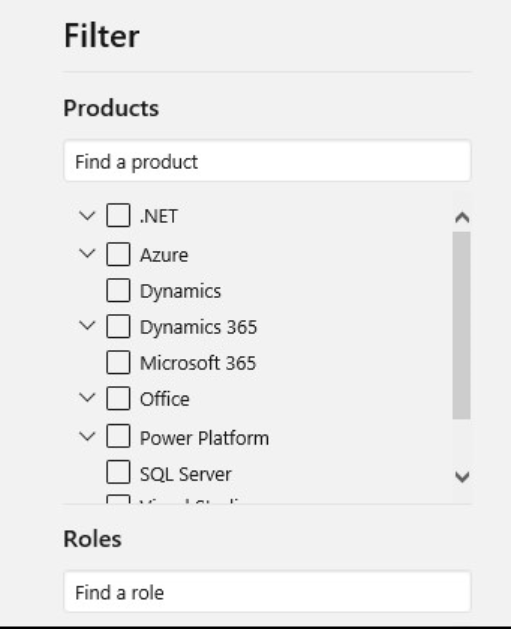Tick the Dynamics checkbox

pos(118,290)
